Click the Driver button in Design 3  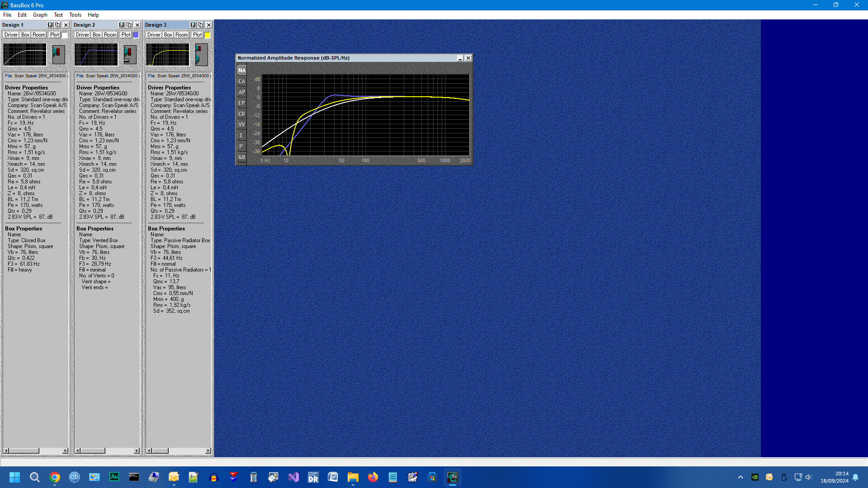(154, 35)
